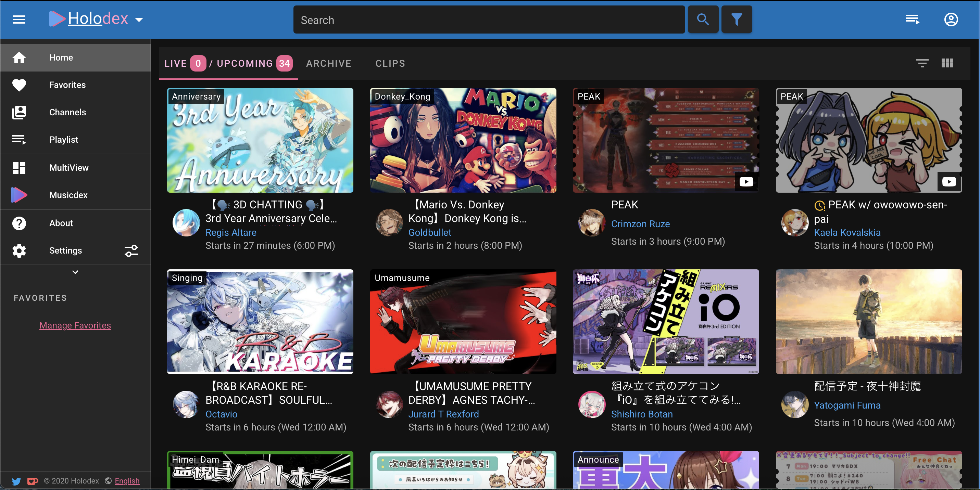Click Jurard T Rexford channel name

tap(443, 414)
